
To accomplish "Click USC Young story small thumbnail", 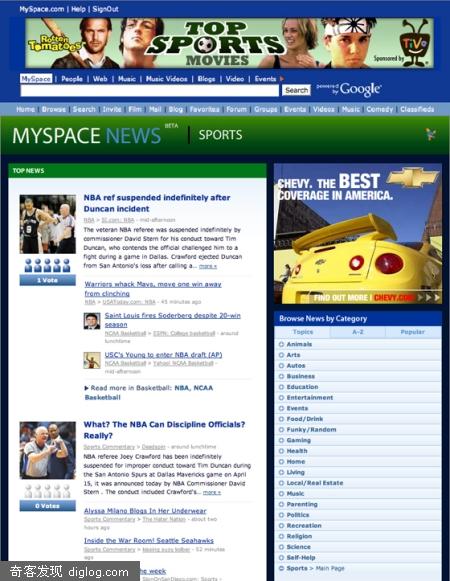I will [x=92, y=360].
